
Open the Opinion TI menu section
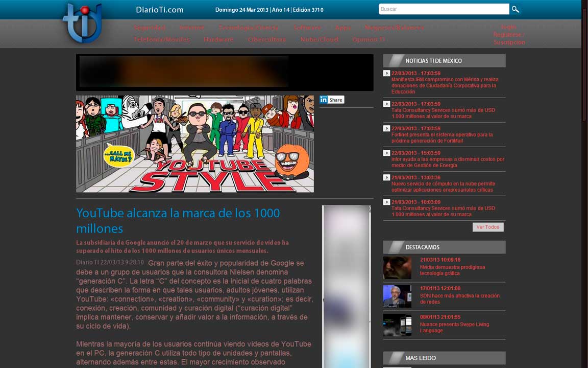pos(369,39)
